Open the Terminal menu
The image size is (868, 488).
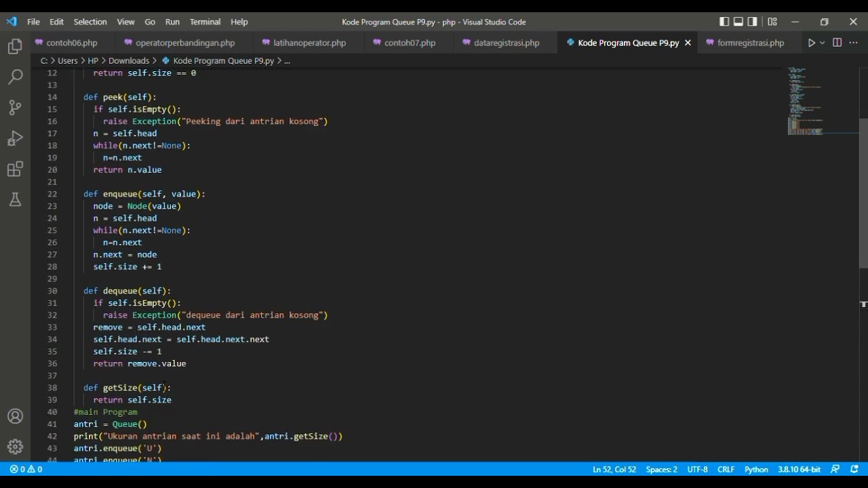(x=205, y=22)
